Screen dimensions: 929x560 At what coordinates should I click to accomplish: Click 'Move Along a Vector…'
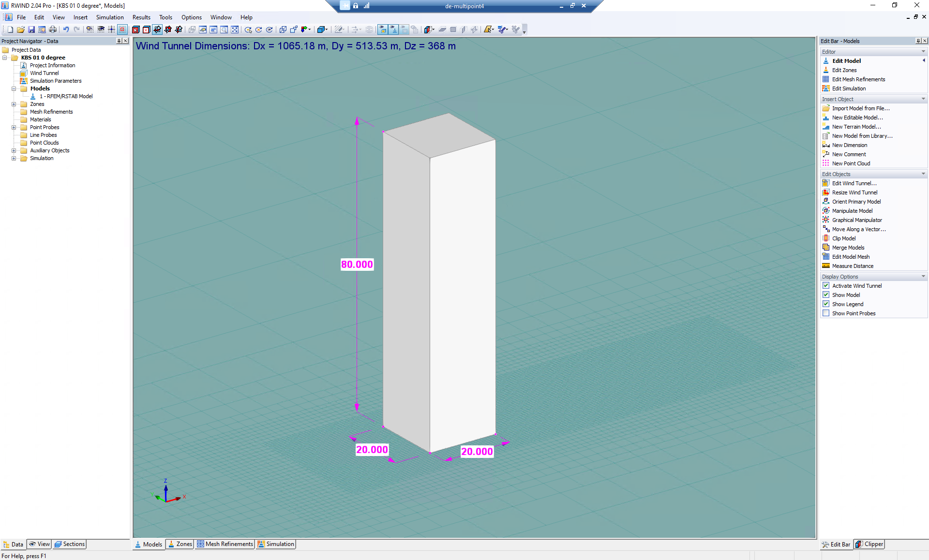tap(859, 229)
